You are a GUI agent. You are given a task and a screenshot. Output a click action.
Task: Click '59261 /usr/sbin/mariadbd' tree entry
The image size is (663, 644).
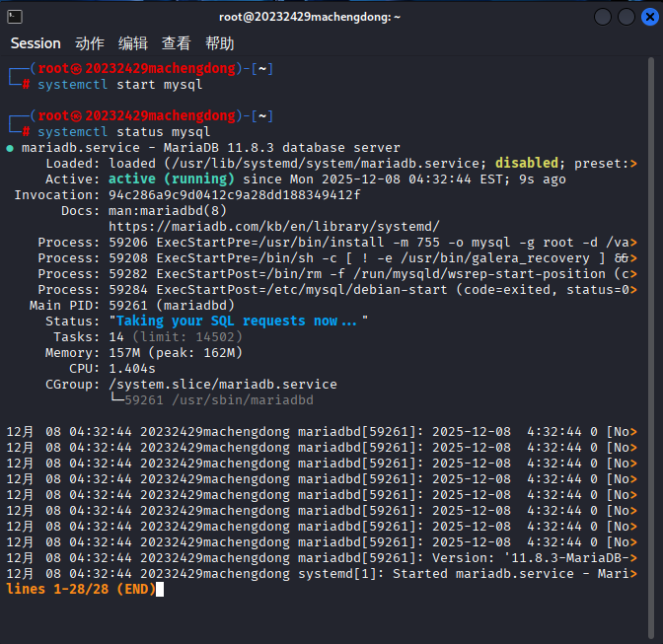point(219,400)
